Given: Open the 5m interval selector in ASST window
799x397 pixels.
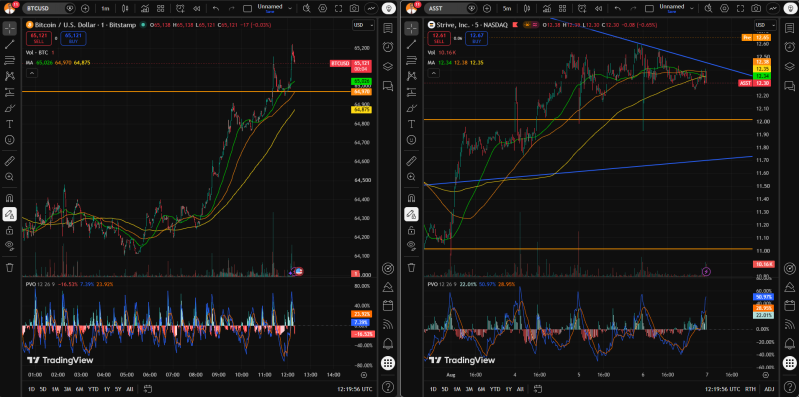Looking at the screenshot, I should 507,9.
